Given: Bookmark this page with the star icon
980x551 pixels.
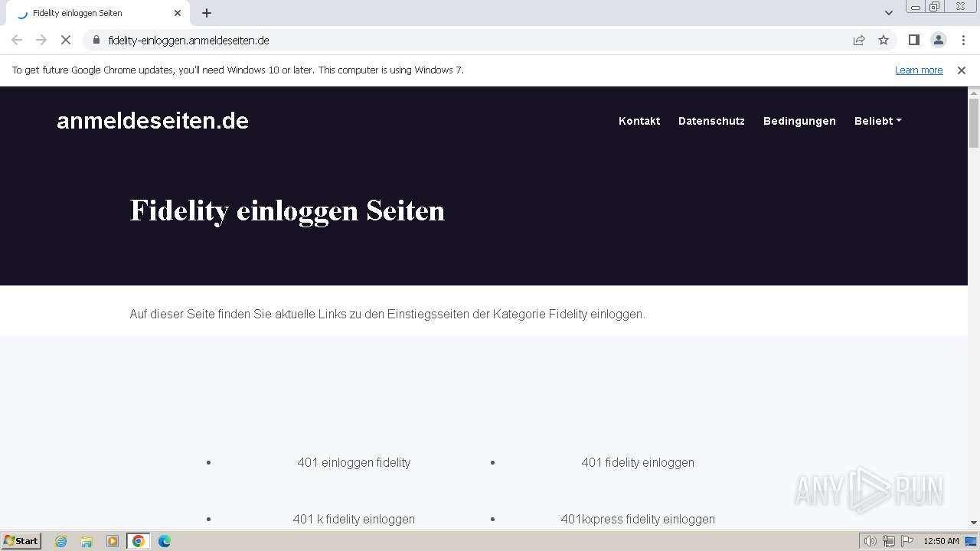Looking at the screenshot, I should coord(884,40).
